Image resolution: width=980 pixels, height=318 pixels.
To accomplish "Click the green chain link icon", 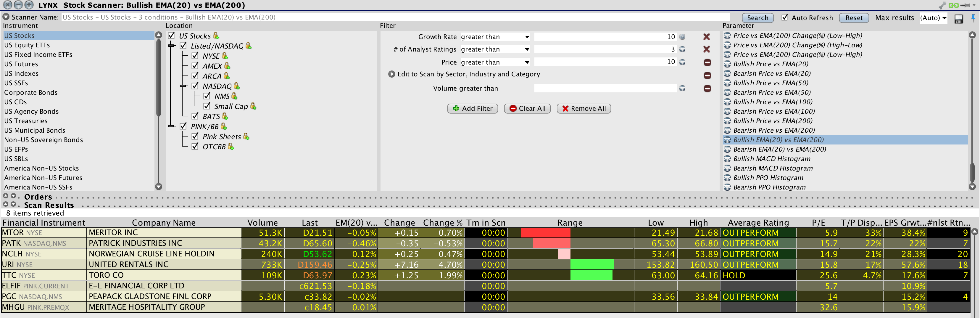I will click(953, 5).
